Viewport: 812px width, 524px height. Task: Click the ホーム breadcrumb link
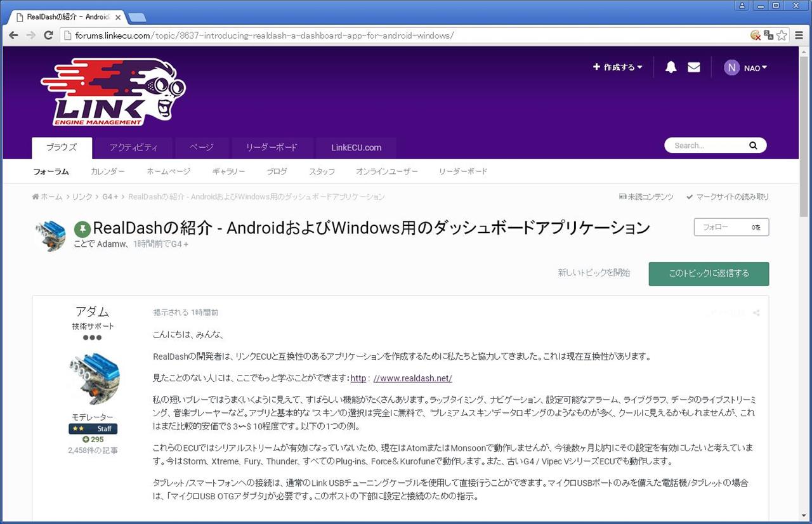48,197
